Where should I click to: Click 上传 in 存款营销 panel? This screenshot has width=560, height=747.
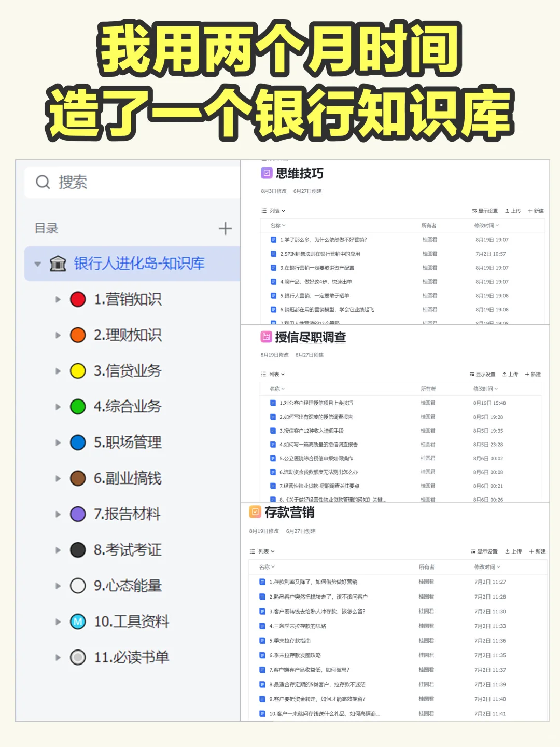pos(513,551)
